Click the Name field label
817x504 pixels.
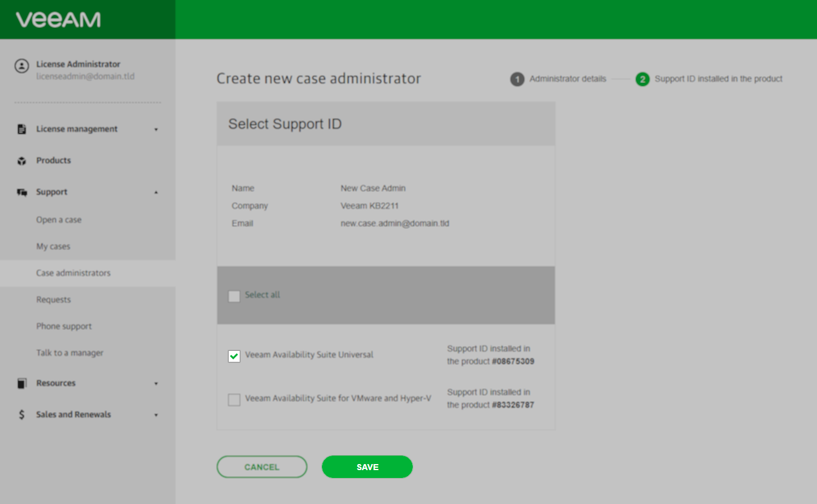tap(243, 188)
